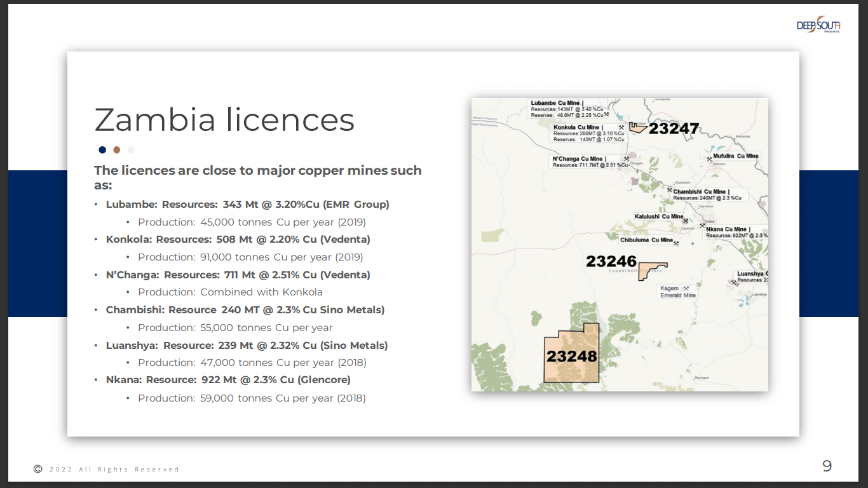
Task: Click 'Production: 59,000 tonnes Cu per year (2018)'
Action: 252,398
